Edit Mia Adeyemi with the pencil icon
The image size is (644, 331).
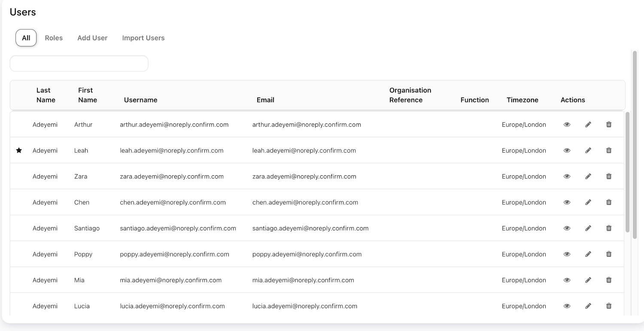tap(588, 280)
